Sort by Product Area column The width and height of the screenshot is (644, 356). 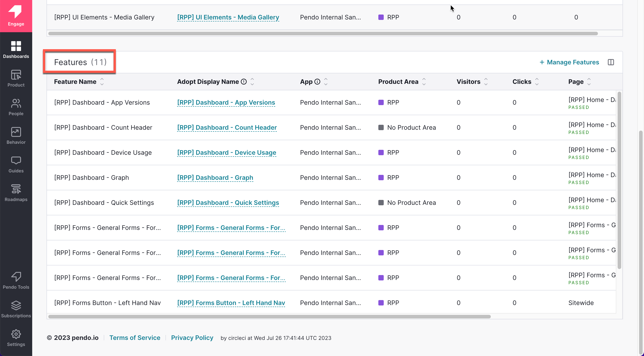424,82
